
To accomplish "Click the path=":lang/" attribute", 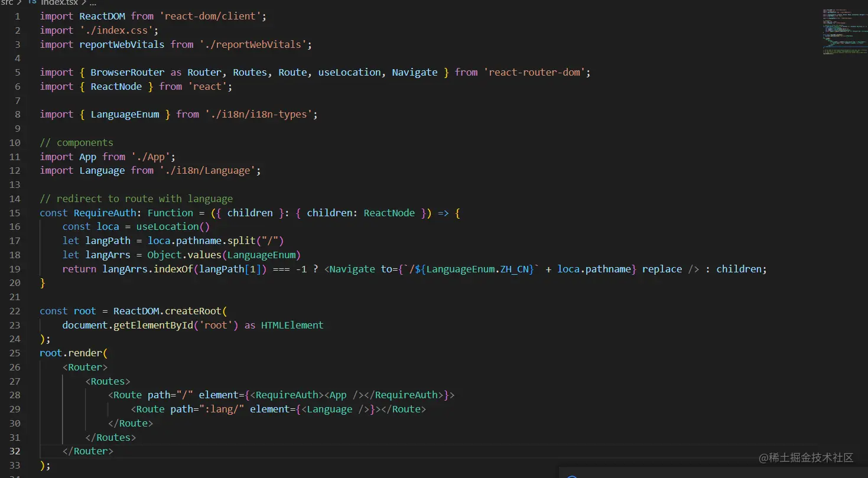I will (x=207, y=409).
